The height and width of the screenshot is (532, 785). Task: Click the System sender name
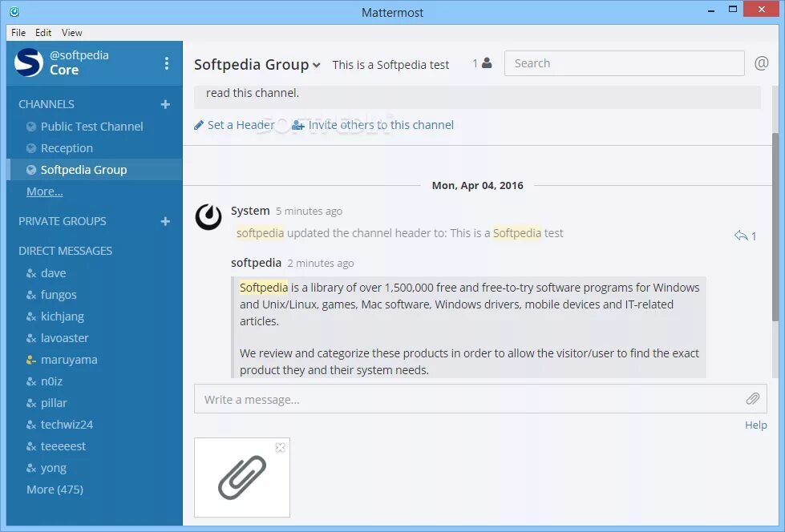pos(250,211)
